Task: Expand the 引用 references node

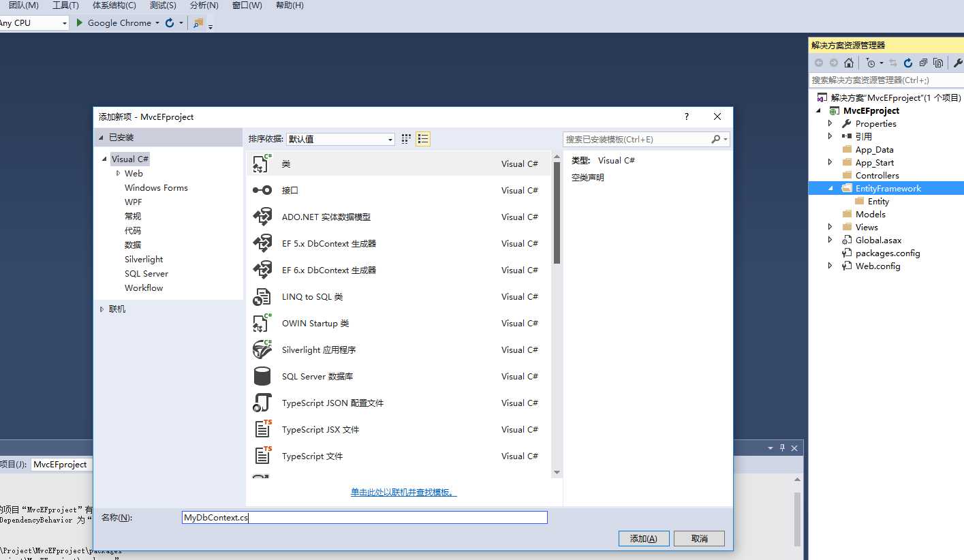Action: pyautogui.click(x=830, y=136)
